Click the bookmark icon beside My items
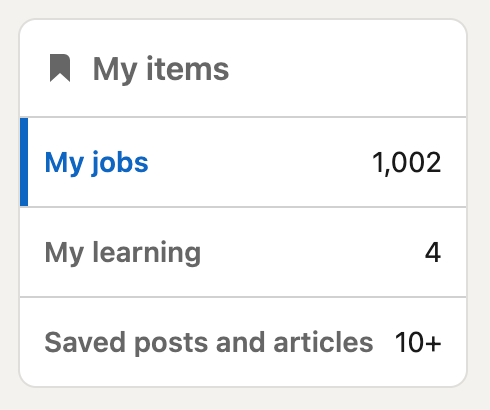Viewport: 490px width, 410px height. (x=60, y=68)
